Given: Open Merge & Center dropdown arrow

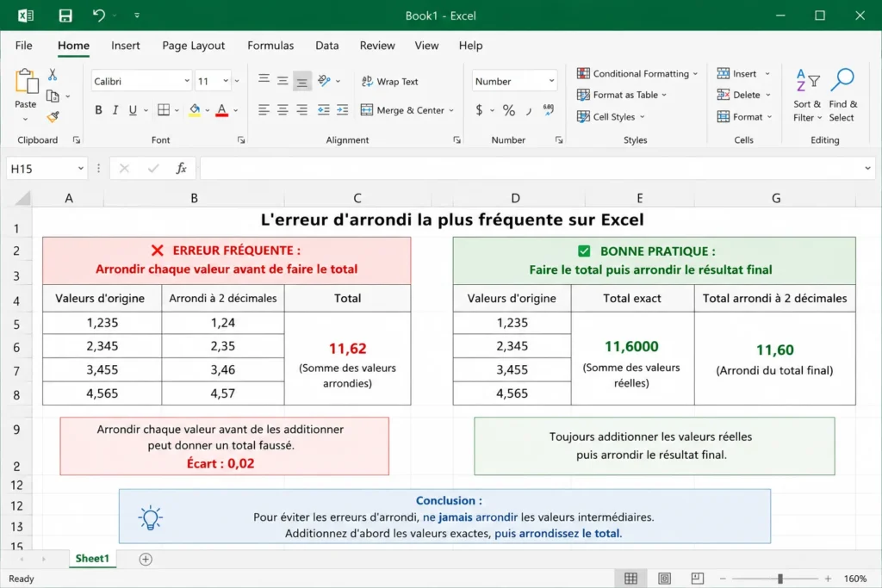Looking at the screenshot, I should point(451,111).
